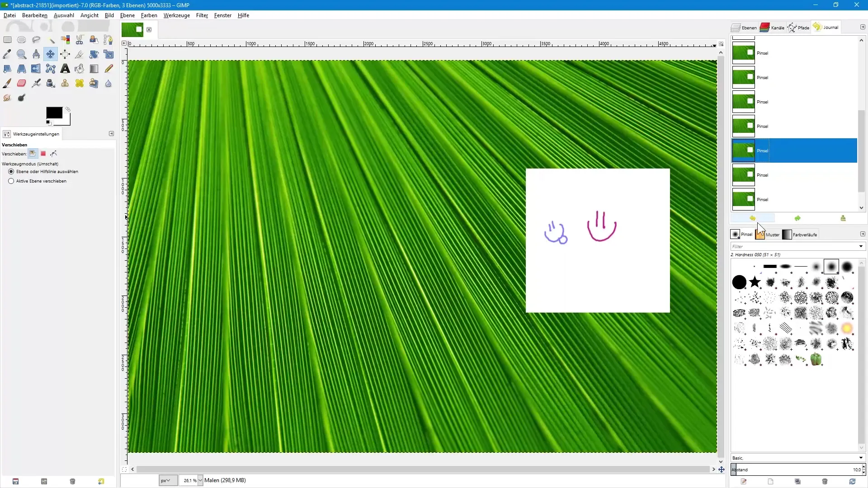
Task: Select the Rectangle Select tool
Action: [7, 40]
